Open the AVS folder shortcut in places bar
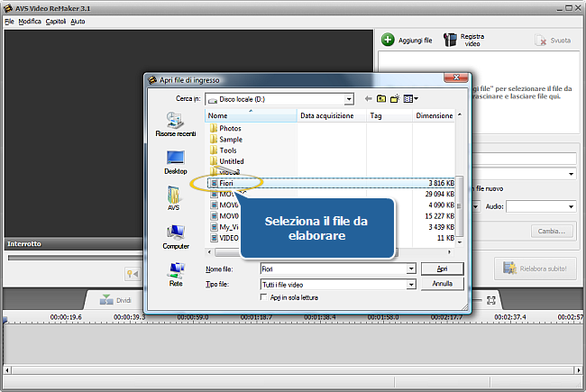The height and width of the screenshot is (392, 586). tap(173, 198)
